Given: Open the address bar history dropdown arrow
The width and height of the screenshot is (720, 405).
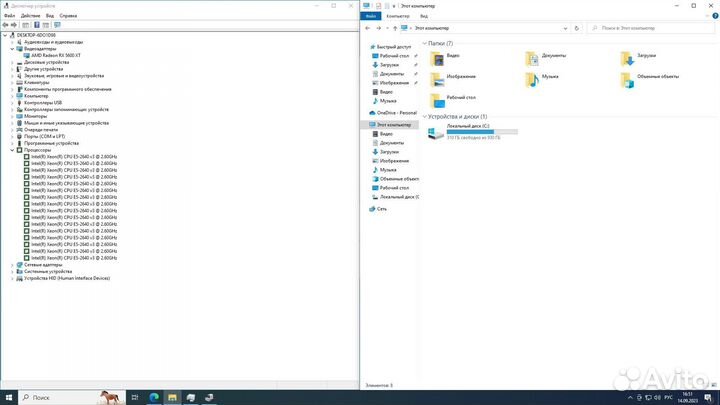Looking at the screenshot, I should pyautogui.click(x=565, y=28).
